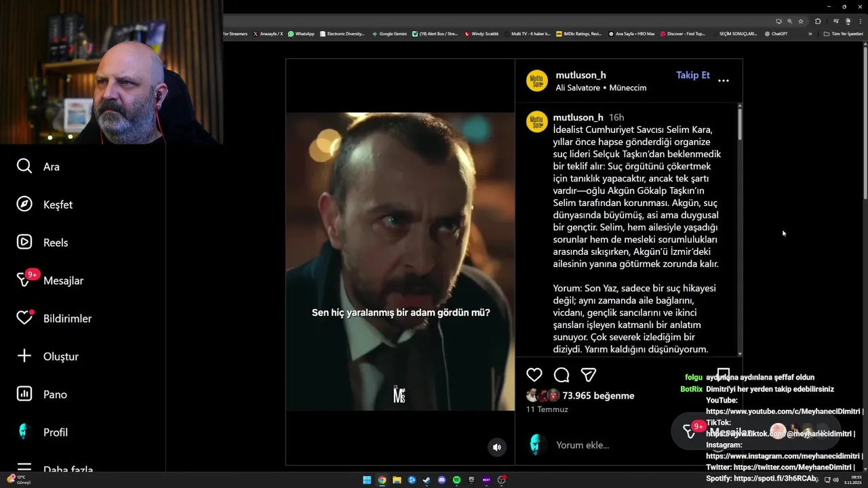The width and height of the screenshot is (868, 488).
Task: Open Windy: Sıcaklık bookmark
Action: tap(481, 34)
